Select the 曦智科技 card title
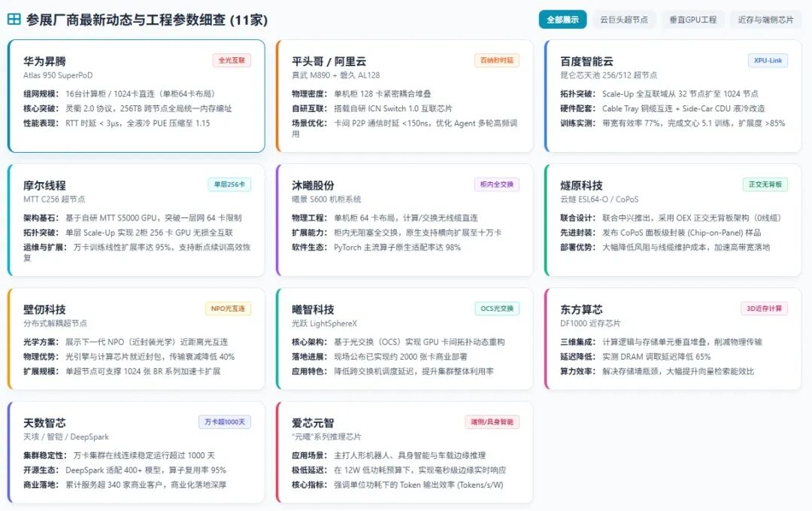The height and width of the screenshot is (511, 812). (313, 309)
